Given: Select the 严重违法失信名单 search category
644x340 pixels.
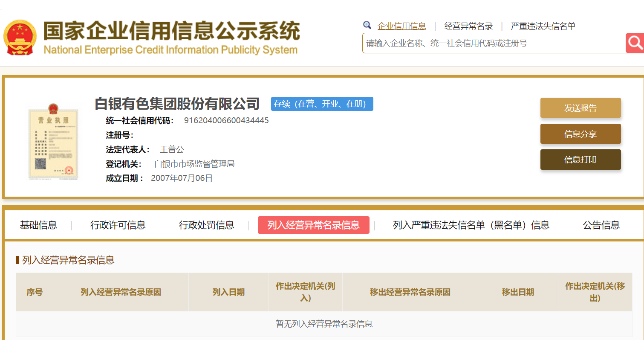Looking at the screenshot, I should (543, 26).
